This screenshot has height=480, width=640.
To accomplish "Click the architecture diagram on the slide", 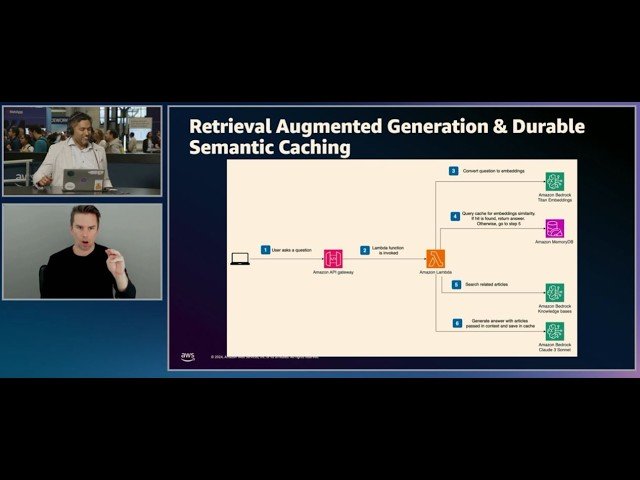I will click(402, 258).
